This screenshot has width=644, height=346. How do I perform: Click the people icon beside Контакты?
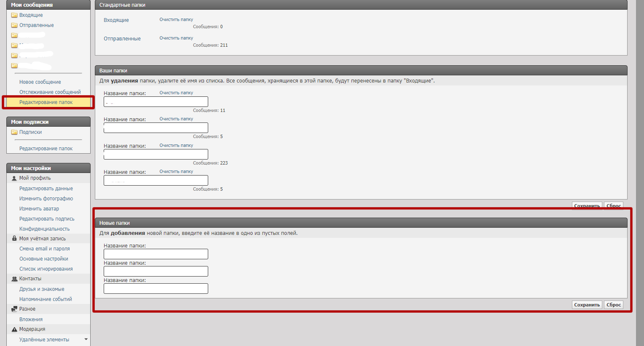click(14, 279)
